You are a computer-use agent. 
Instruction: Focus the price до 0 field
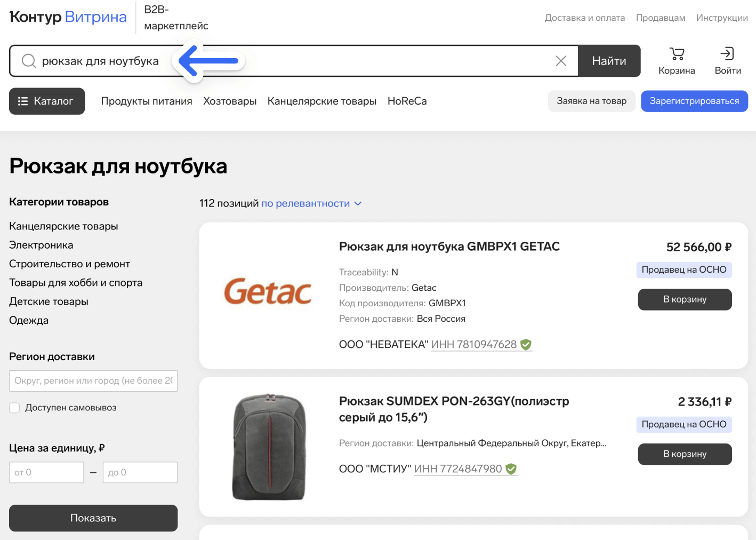pyautogui.click(x=140, y=473)
